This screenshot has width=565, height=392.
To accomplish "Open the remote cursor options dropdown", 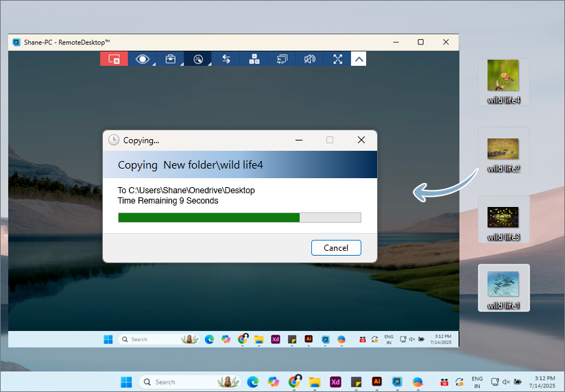I will [x=198, y=59].
